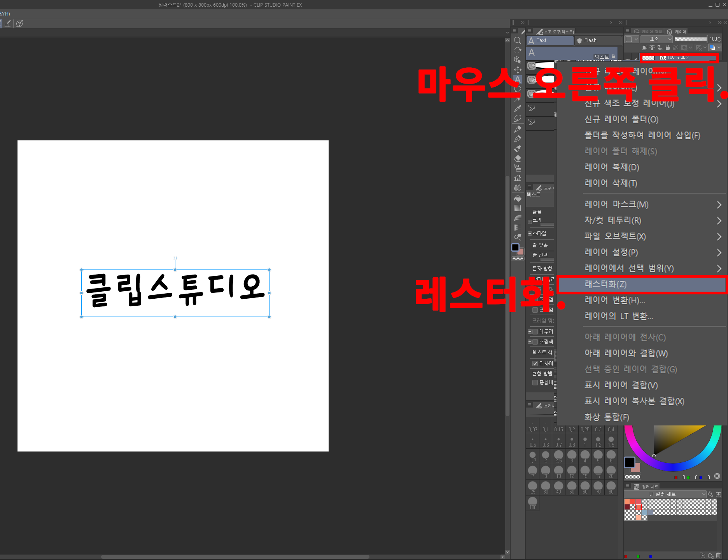Adjust the layer opacity slider

(x=691, y=39)
